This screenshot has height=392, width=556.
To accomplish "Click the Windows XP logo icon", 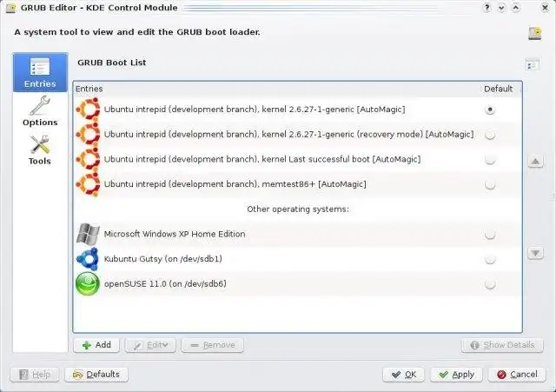I will pos(88,234).
